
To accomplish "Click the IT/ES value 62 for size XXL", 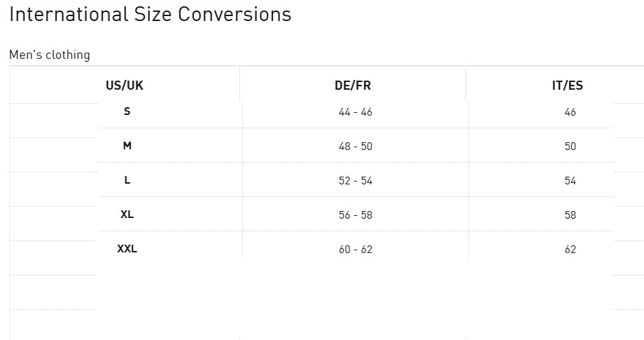I will coord(570,250).
